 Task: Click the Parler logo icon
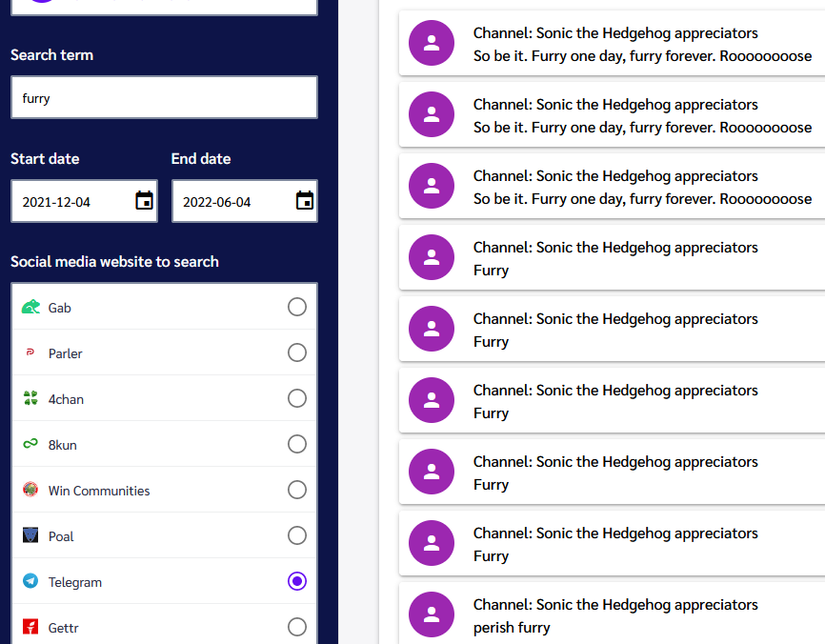click(30, 352)
